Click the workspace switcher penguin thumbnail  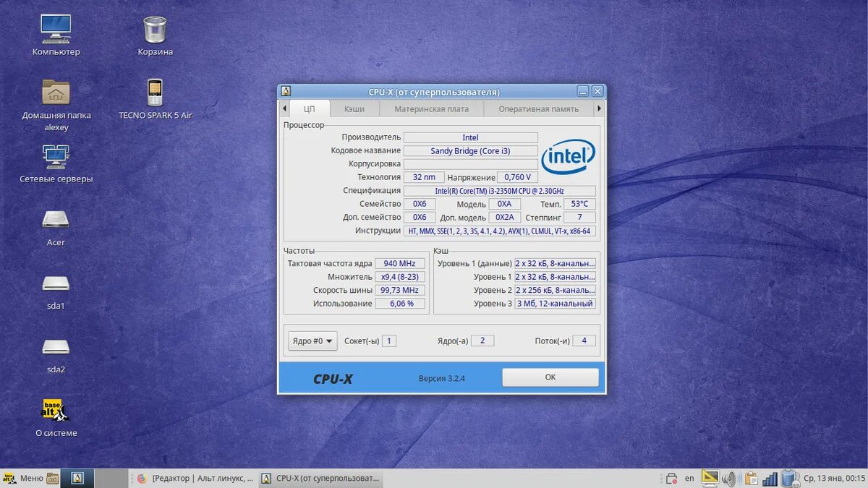pyautogui.click(x=78, y=478)
